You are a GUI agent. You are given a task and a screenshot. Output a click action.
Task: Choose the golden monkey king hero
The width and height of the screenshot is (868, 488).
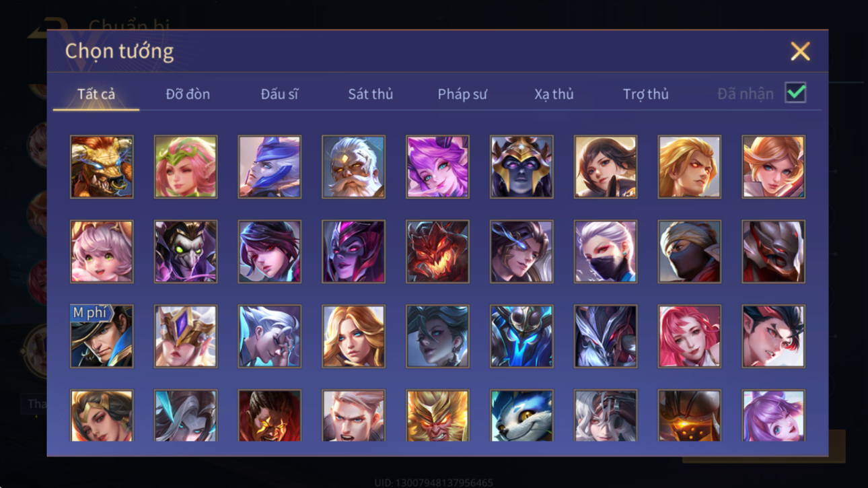point(437,415)
